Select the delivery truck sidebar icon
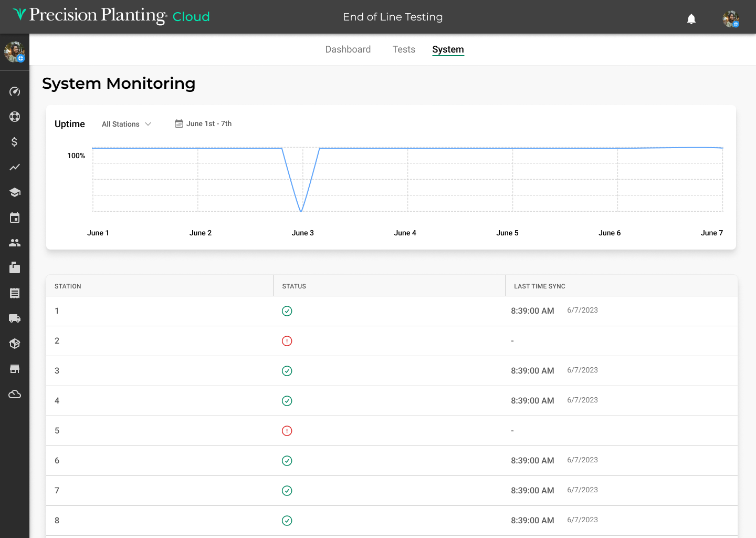The image size is (756, 538). pos(15,318)
